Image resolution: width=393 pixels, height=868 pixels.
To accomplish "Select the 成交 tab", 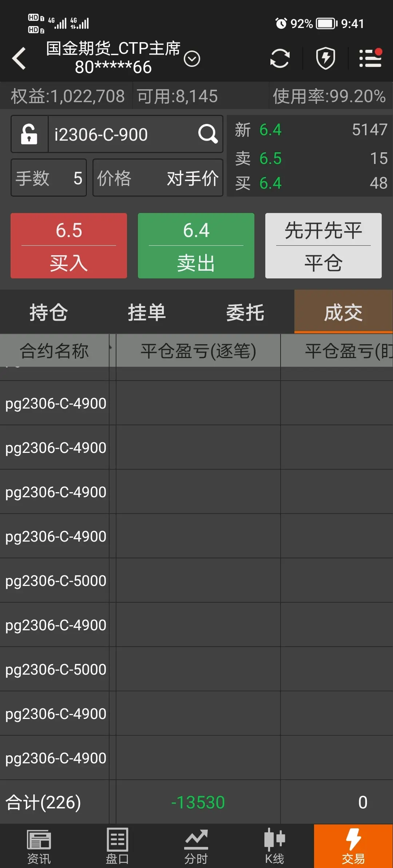I will point(344,312).
